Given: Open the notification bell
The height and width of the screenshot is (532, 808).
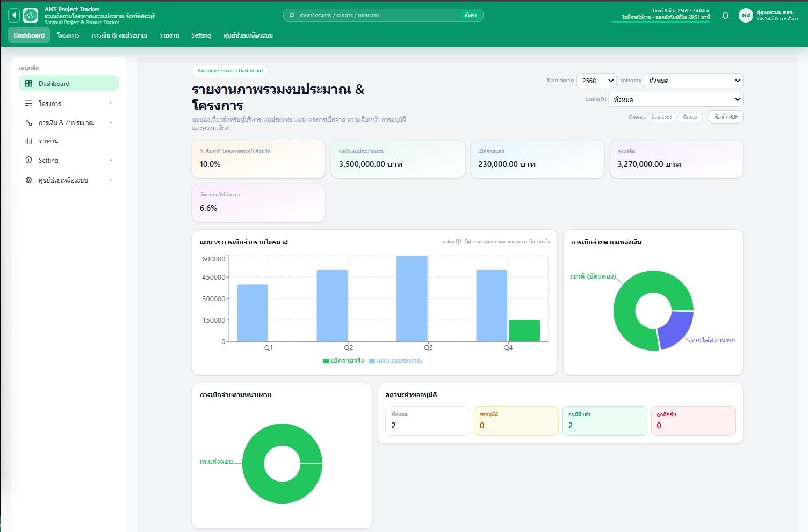Looking at the screenshot, I should (x=725, y=16).
